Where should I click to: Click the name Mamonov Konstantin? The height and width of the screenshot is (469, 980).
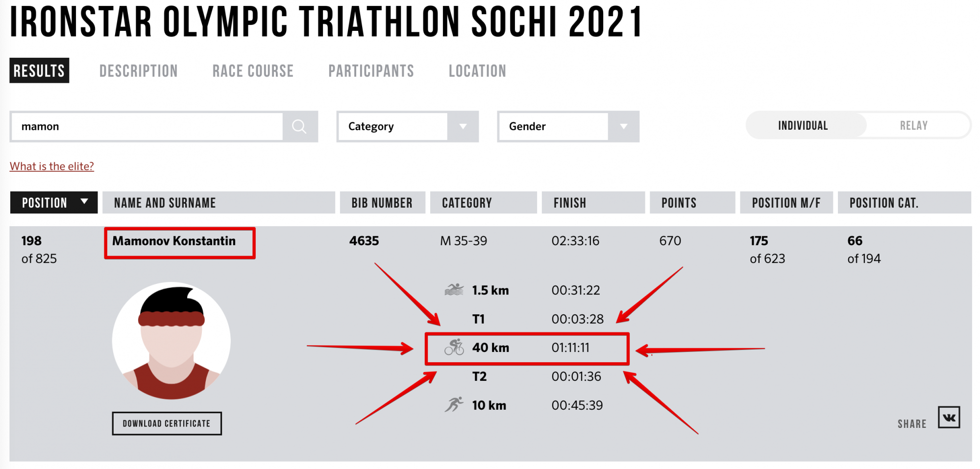click(174, 241)
